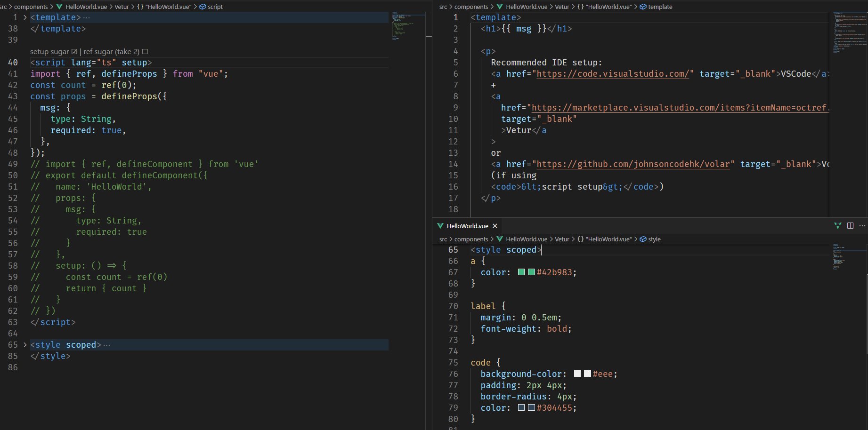Click curly braces icon in style pane breadcrumb
The height and width of the screenshot is (430, 868).
tap(580, 239)
